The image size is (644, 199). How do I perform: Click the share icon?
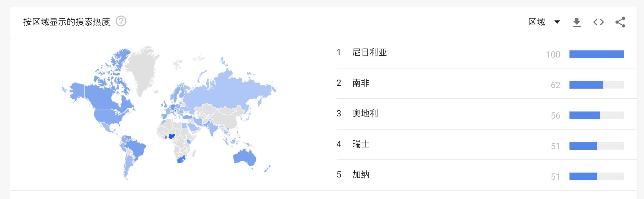(620, 22)
